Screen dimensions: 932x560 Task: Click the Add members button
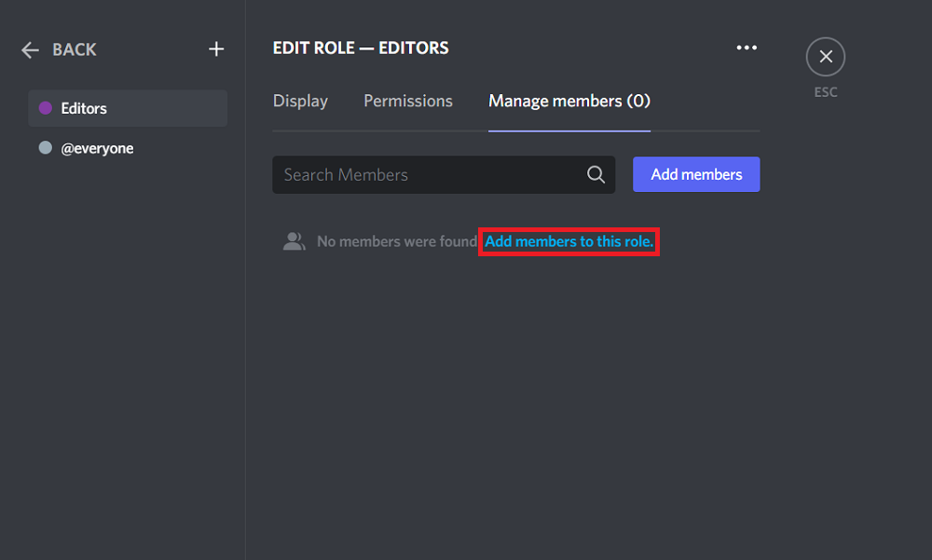tap(696, 174)
